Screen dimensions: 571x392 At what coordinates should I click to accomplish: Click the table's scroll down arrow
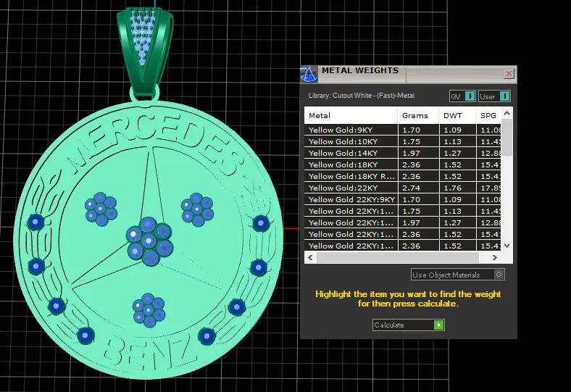(507, 246)
